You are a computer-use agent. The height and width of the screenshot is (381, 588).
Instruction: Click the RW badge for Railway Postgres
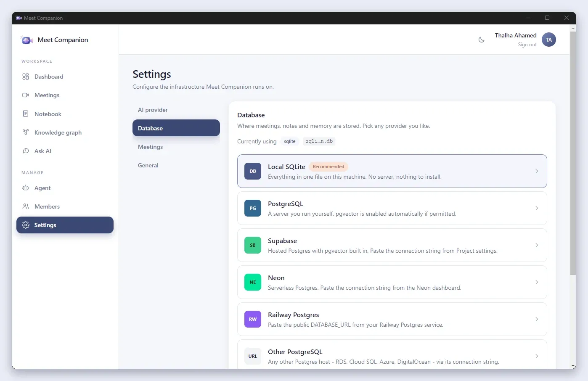click(253, 319)
